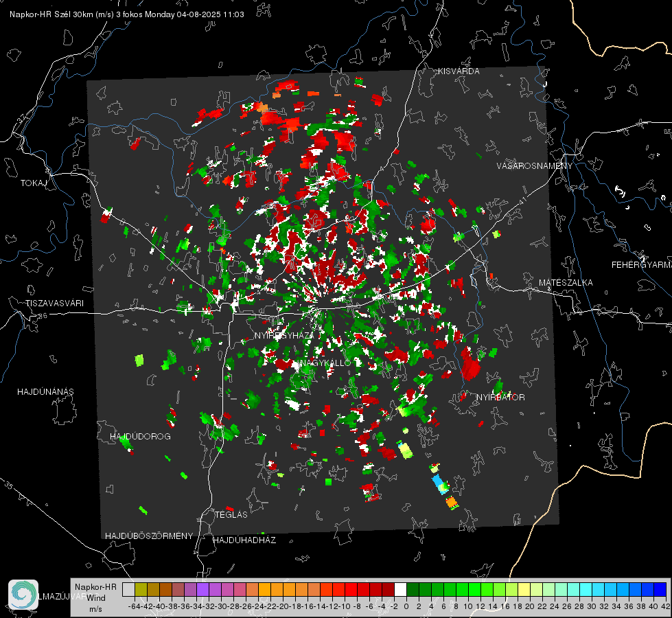672x618 pixels.
Task: Select the dark green swatch between 0 and 2
Action: [x=413, y=590]
